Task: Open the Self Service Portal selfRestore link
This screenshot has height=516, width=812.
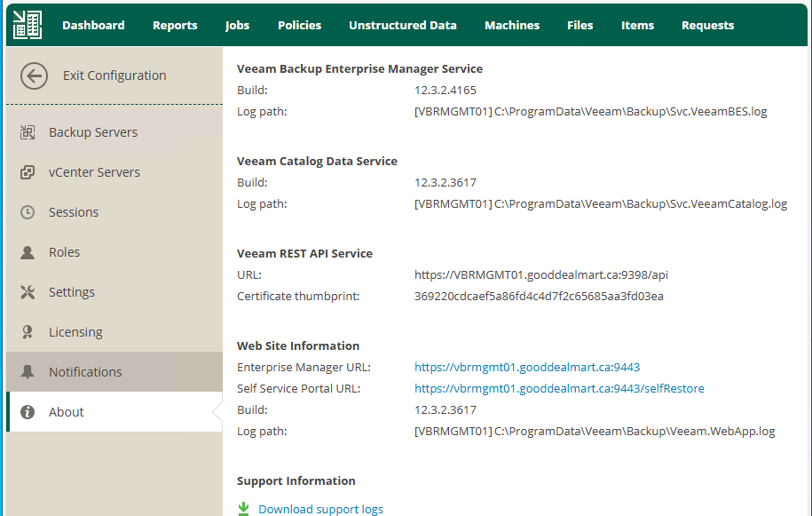Action: coord(559,388)
